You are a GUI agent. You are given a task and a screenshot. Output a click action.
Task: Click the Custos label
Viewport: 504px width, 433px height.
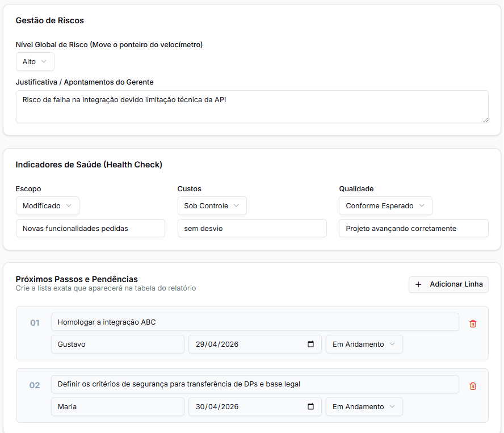[190, 189]
